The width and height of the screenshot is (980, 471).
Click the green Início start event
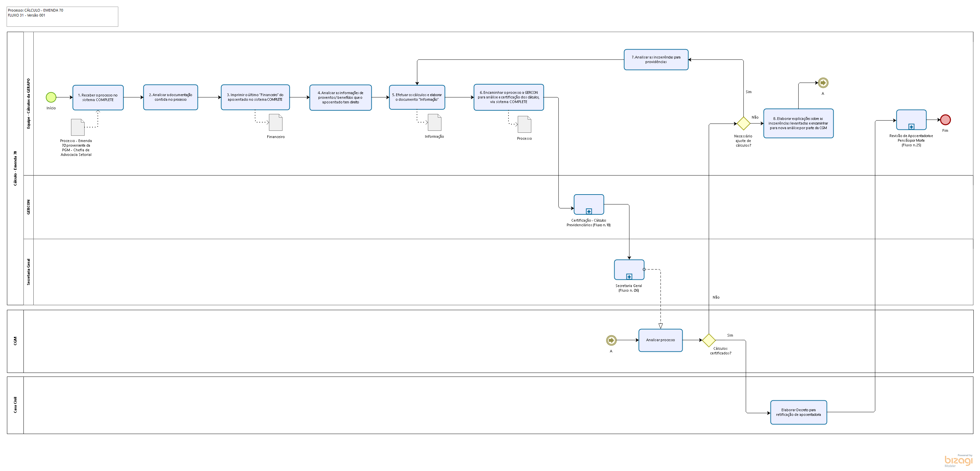coord(51,97)
